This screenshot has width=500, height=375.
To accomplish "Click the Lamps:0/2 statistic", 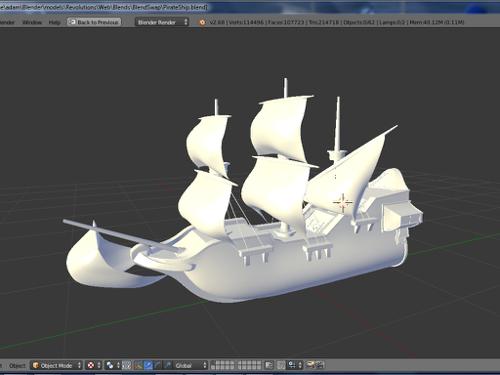I will tap(392, 22).
